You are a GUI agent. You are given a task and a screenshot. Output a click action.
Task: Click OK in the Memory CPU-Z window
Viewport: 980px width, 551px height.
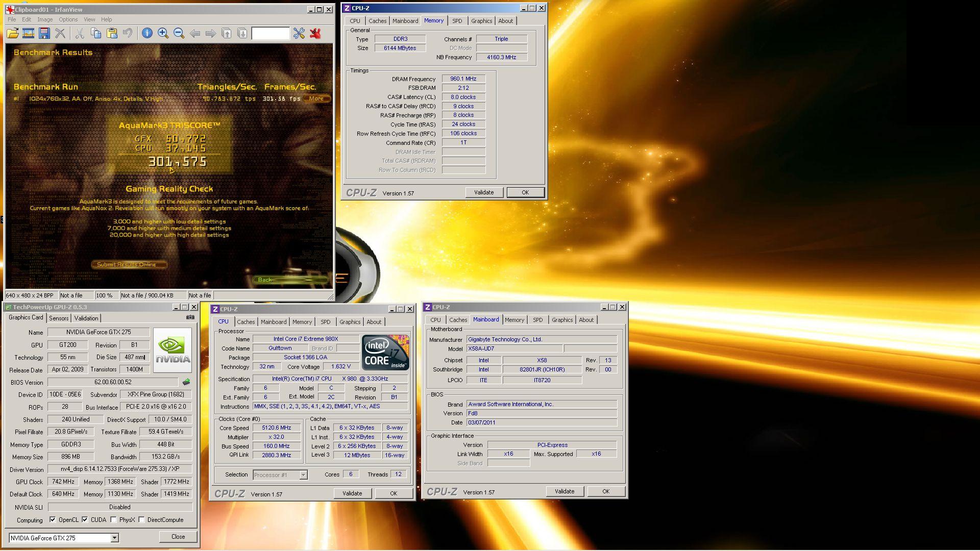click(x=525, y=192)
